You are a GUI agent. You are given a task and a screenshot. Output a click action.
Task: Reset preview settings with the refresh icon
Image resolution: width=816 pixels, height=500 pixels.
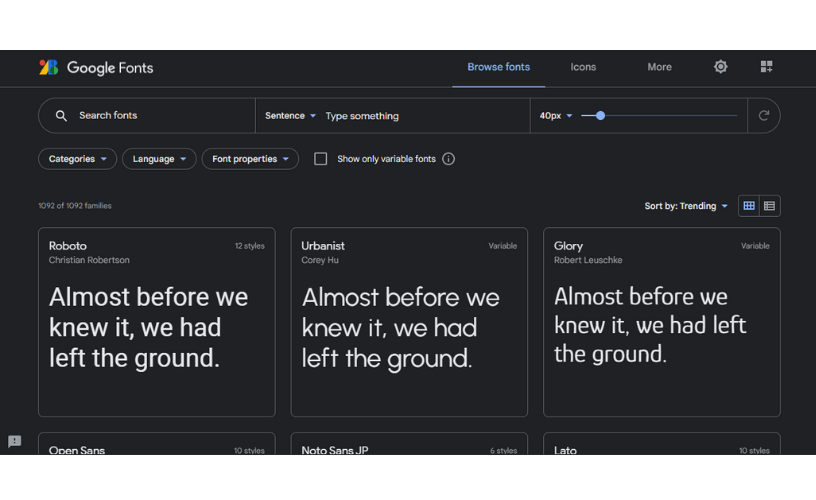coord(763,116)
